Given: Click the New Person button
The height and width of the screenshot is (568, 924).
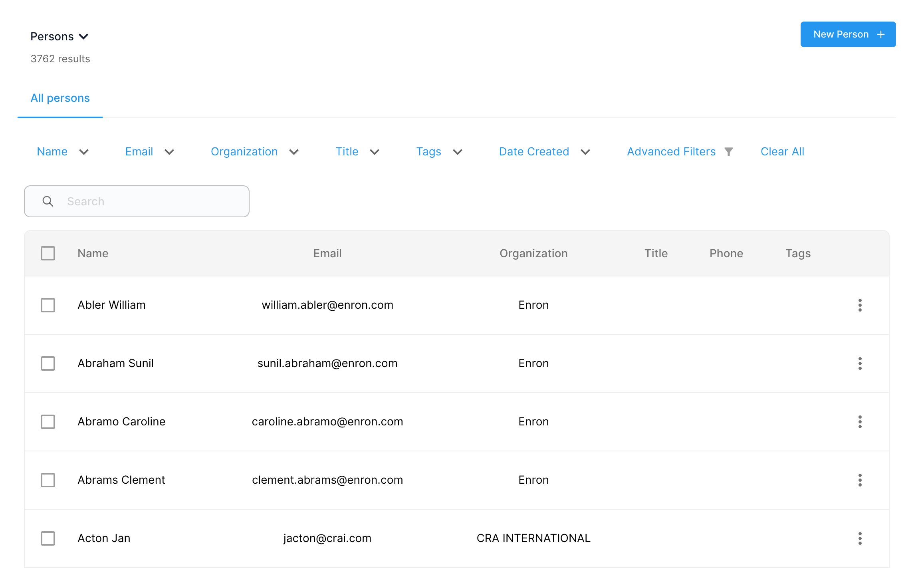Looking at the screenshot, I should [x=848, y=34].
